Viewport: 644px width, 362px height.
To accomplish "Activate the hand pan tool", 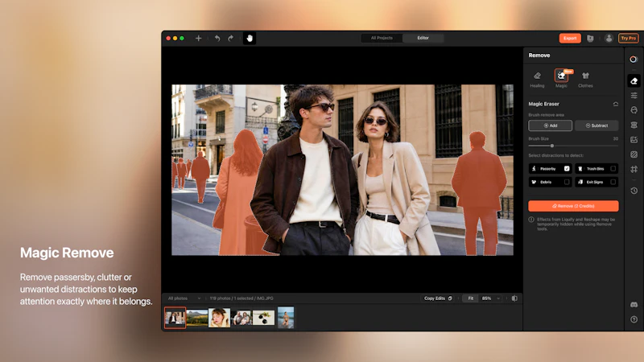I will pyautogui.click(x=250, y=38).
